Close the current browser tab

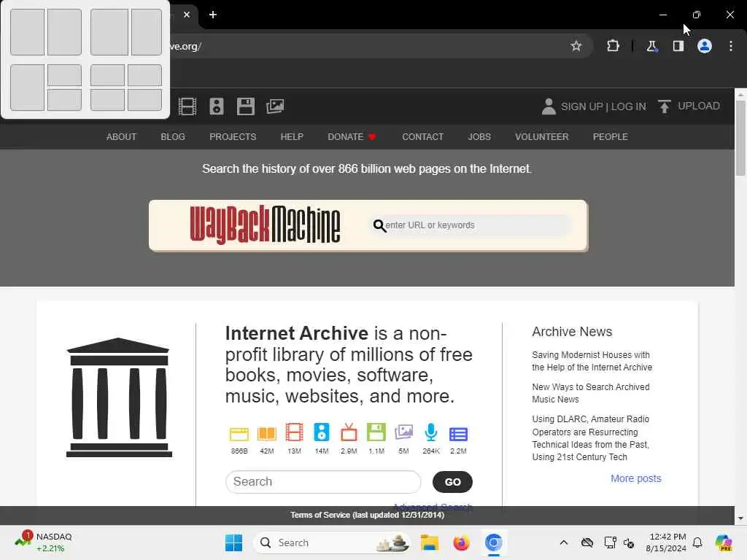[x=187, y=15]
